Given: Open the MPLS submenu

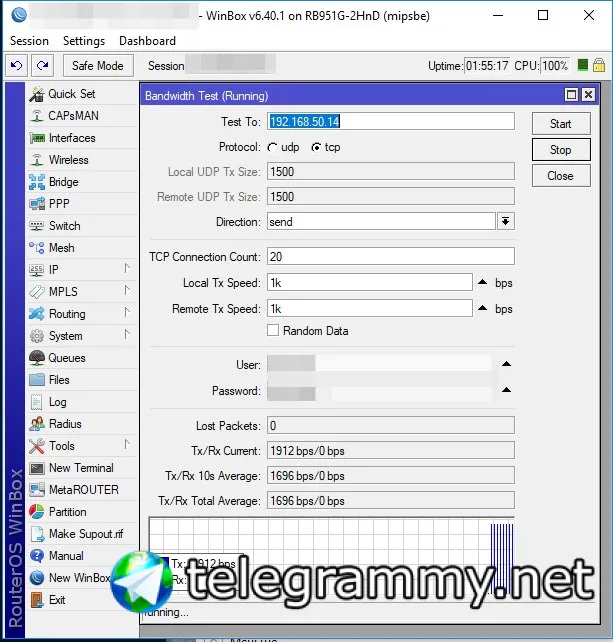Looking at the screenshot, I should [81, 292].
